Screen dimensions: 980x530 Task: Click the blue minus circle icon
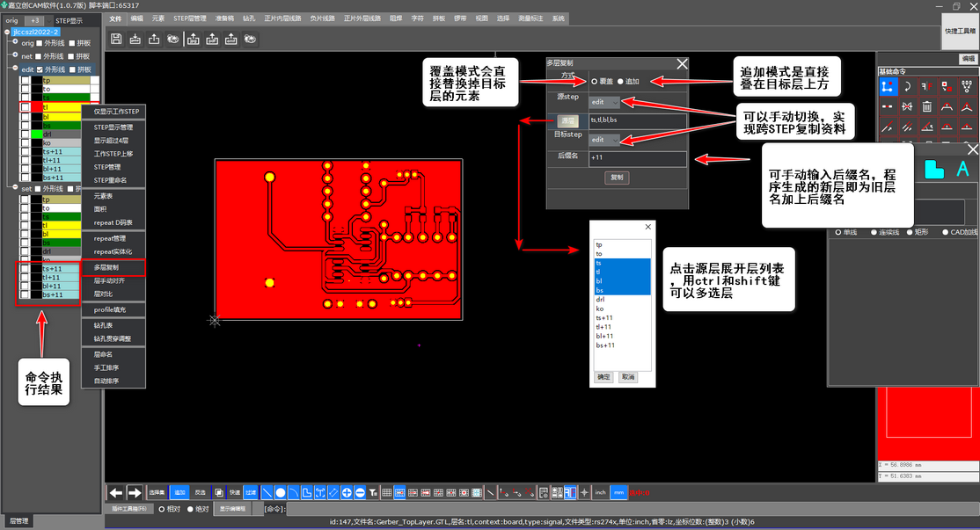tap(360, 492)
